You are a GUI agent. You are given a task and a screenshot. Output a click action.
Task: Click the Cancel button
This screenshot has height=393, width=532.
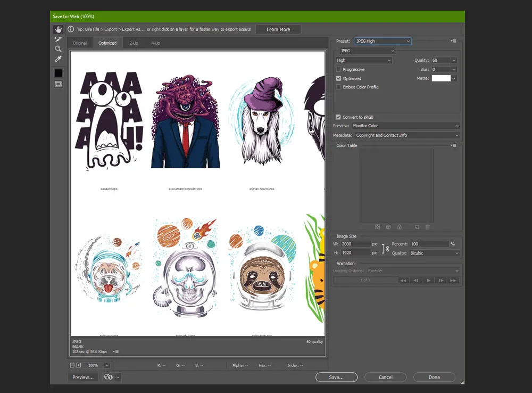pos(385,377)
